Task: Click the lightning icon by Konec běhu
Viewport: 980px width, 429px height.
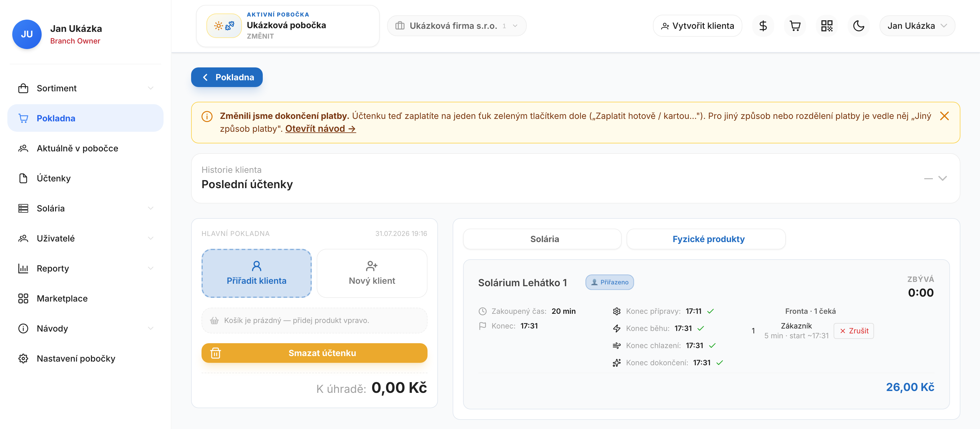Action: (x=617, y=328)
